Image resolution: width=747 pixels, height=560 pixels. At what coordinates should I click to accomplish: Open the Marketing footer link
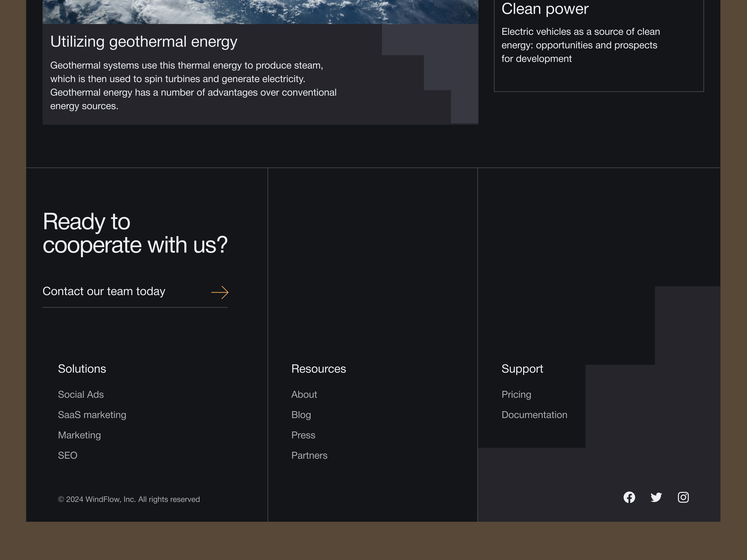79,435
